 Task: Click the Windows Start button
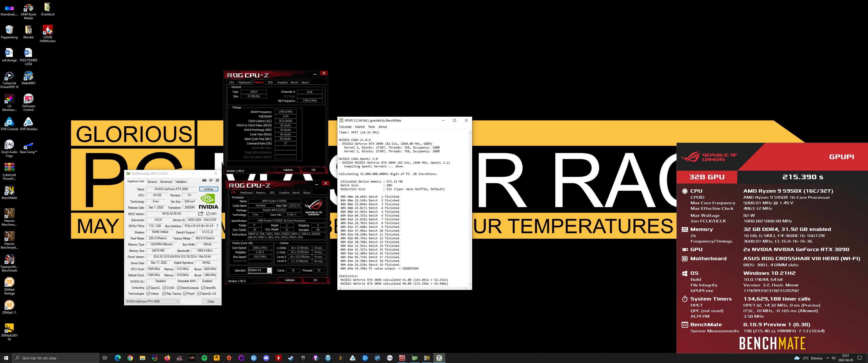[x=6, y=358]
